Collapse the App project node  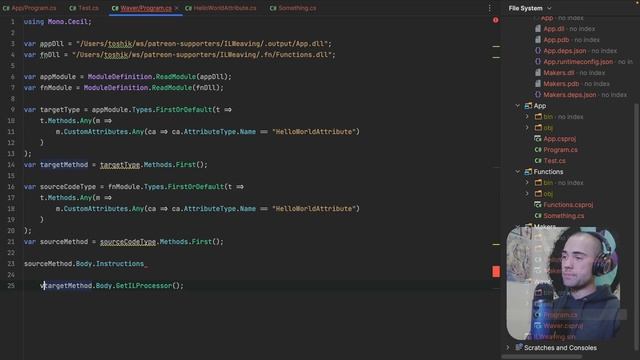click(x=518, y=106)
